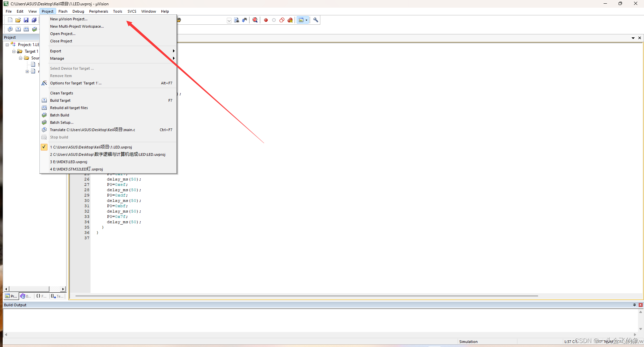Click the Build toolbar icon in second row
The width and height of the screenshot is (644, 347).
(18, 29)
